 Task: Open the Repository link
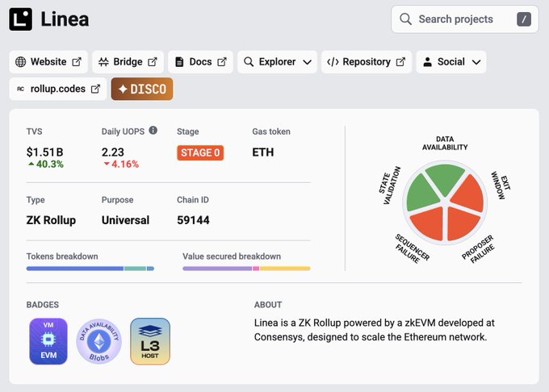(x=367, y=62)
